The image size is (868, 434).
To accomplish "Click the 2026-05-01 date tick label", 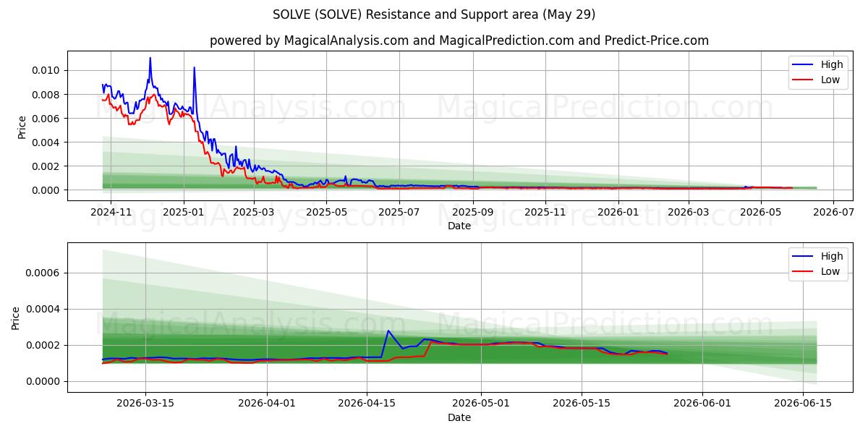I will tap(481, 404).
